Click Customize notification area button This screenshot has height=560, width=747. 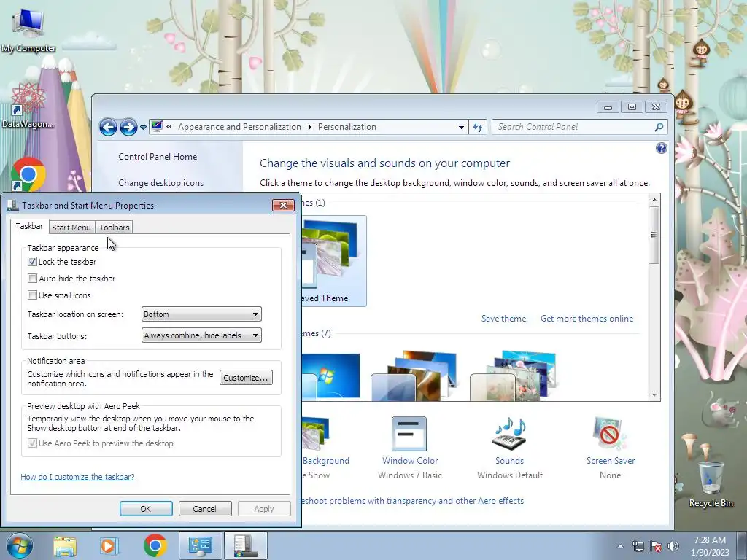point(246,378)
